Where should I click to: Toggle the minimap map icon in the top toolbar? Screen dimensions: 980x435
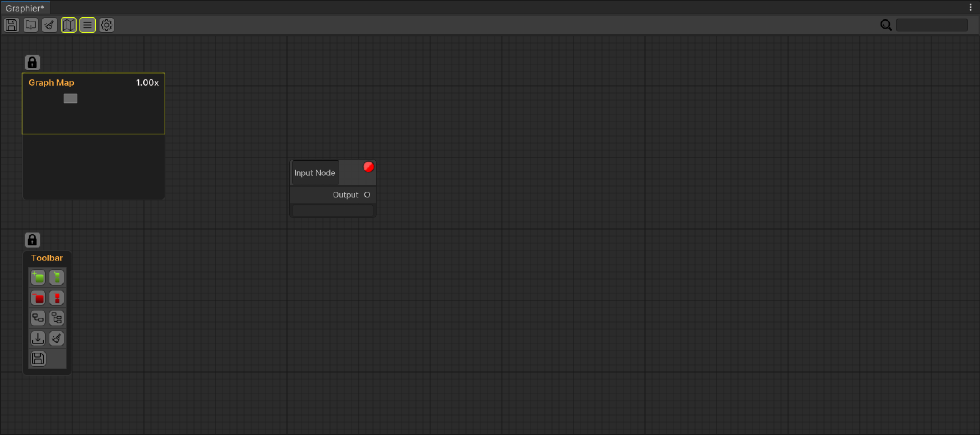click(68, 25)
